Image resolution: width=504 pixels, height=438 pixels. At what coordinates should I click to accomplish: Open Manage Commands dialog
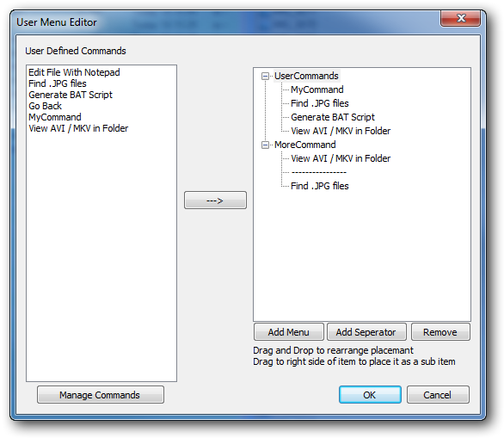tap(101, 395)
